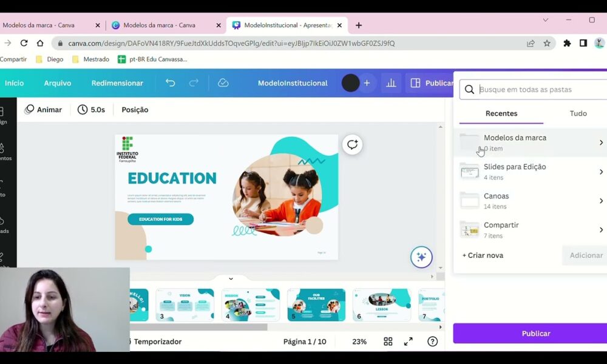This screenshot has height=364, width=607.
Task: Click the zoom level 23% control
Action: (359, 342)
